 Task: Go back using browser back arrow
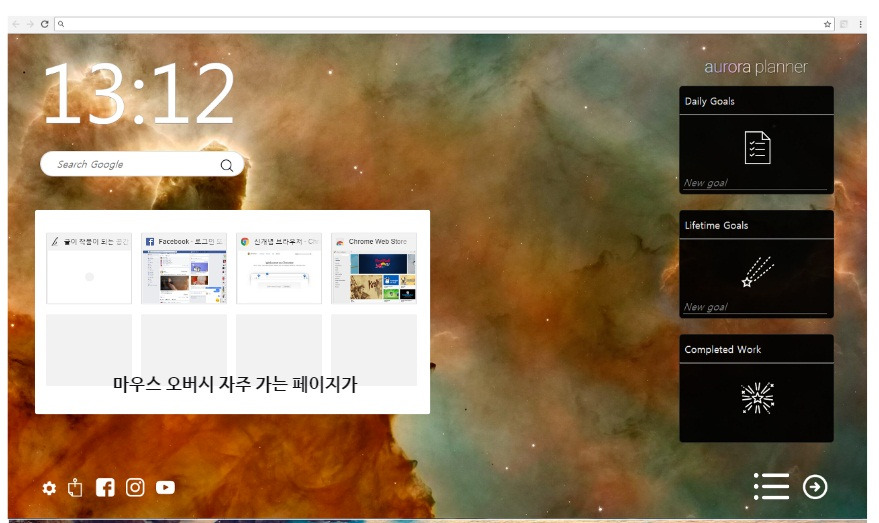16,24
